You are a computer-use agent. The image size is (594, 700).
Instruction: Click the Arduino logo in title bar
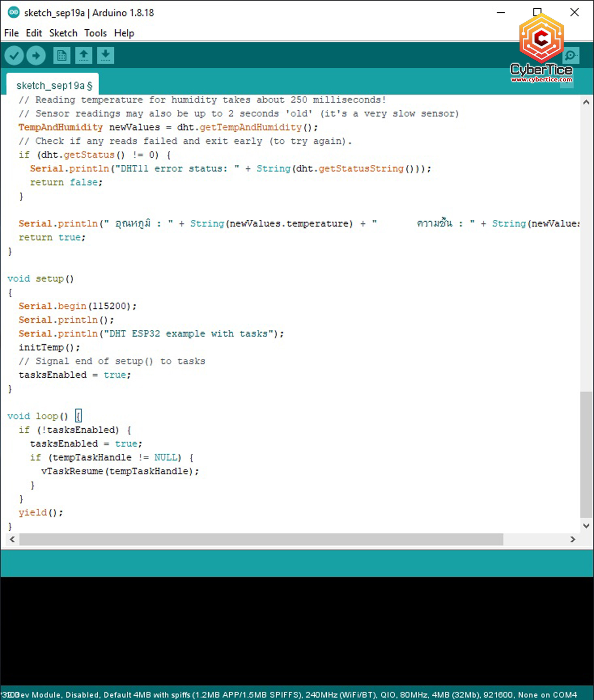coord(13,13)
